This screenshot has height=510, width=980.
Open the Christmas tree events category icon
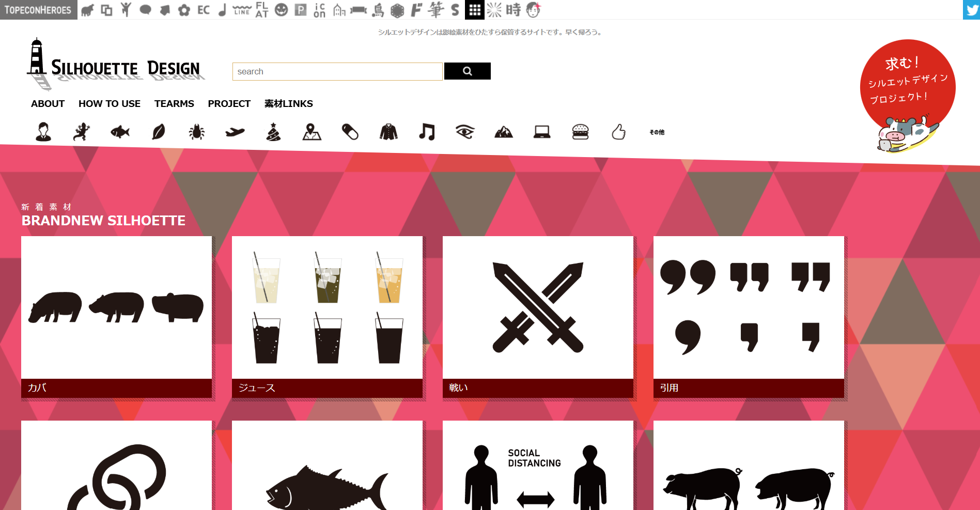(x=273, y=132)
